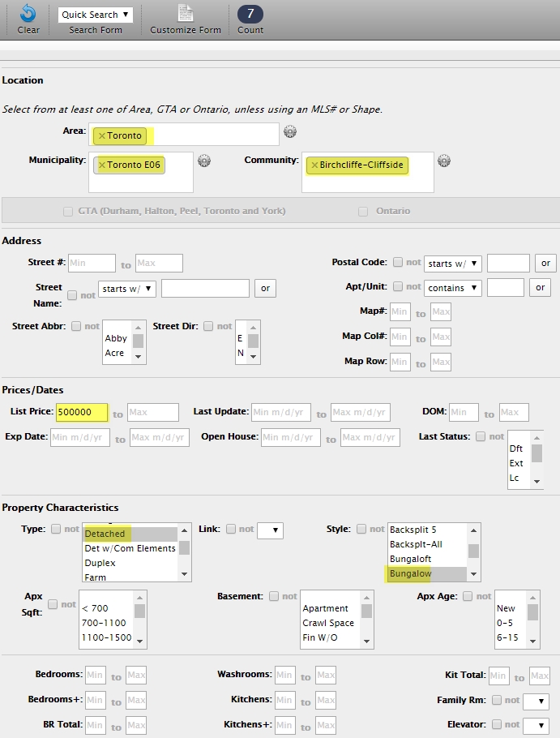Remove the Toronto E06 municipality tag
Screen dimensions: 560x738
tap(101, 165)
